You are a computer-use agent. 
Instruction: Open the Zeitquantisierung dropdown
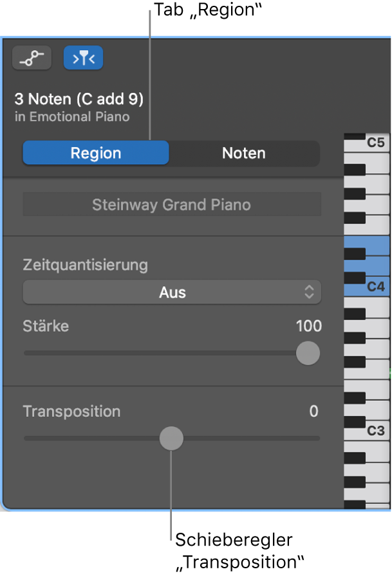click(x=172, y=292)
